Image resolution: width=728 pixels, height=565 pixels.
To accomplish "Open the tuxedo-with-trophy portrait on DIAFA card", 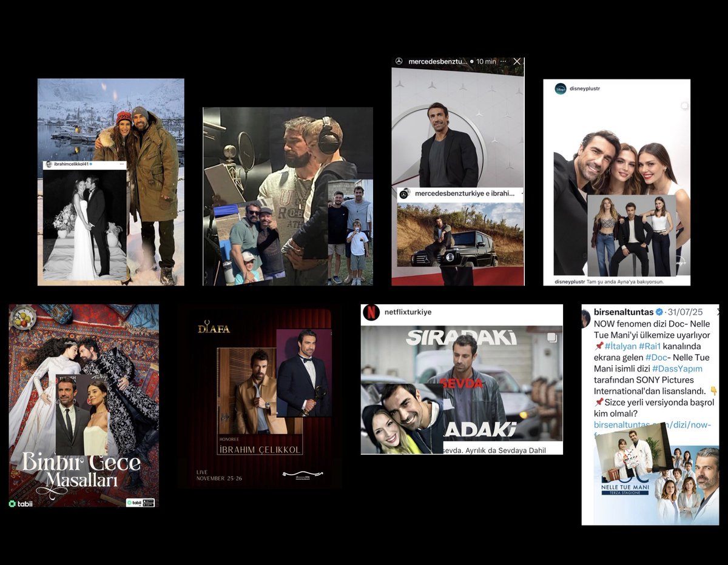I will pyautogui.click(x=304, y=373).
